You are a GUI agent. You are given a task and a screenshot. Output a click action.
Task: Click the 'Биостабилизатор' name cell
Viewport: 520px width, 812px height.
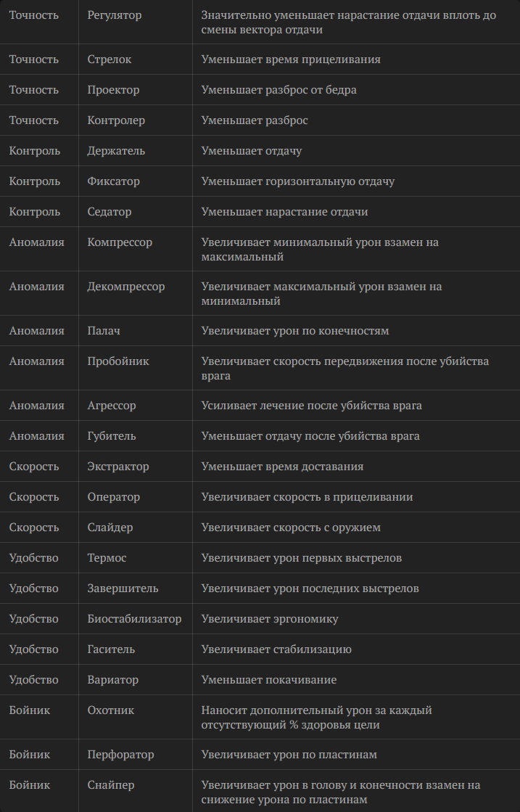click(x=134, y=619)
